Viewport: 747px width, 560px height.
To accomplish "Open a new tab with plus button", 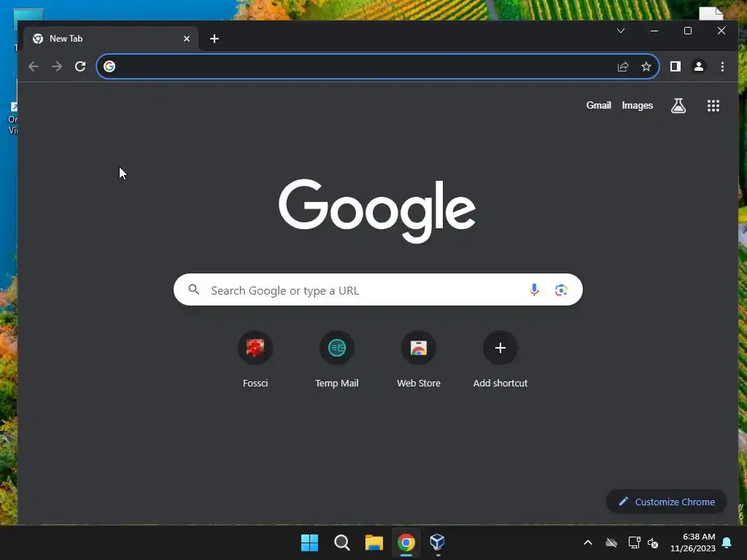I will [x=214, y=39].
